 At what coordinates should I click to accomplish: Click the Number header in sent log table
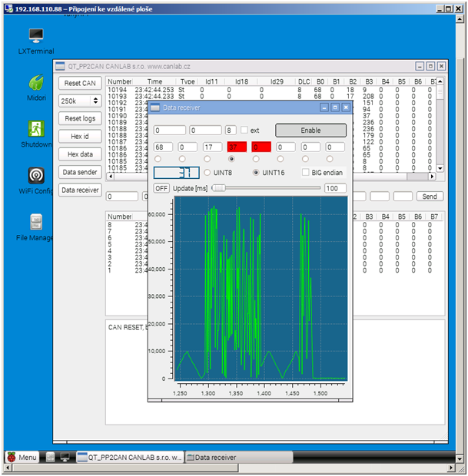(119, 217)
